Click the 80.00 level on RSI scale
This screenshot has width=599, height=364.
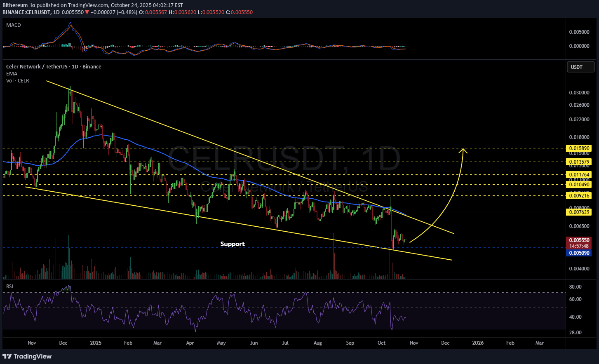575,287
